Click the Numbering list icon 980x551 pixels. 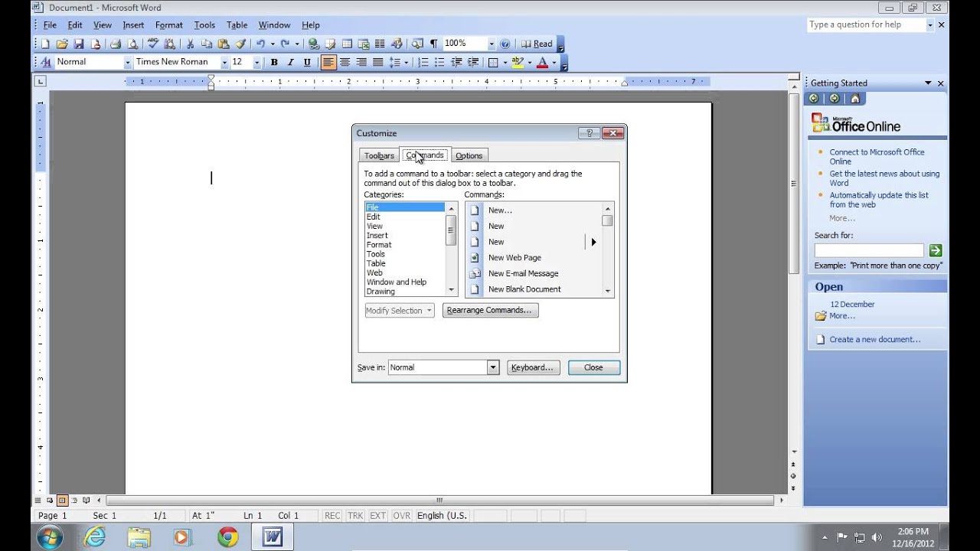pyautogui.click(x=423, y=63)
